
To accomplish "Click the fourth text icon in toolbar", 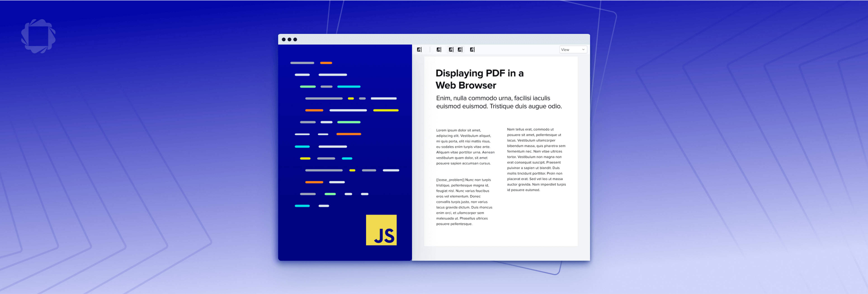I will click(x=460, y=49).
